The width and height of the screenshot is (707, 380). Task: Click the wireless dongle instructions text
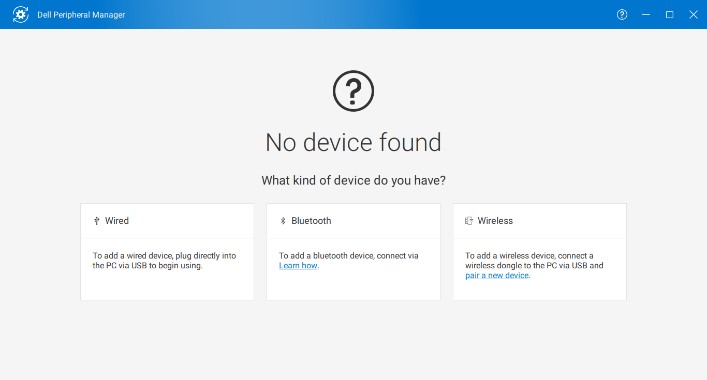(x=534, y=266)
